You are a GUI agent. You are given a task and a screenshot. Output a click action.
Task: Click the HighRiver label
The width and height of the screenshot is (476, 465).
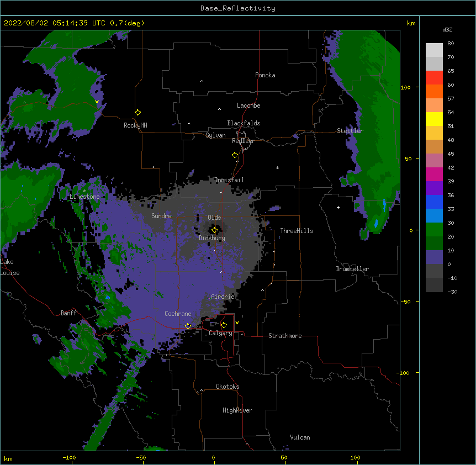pos(237,410)
